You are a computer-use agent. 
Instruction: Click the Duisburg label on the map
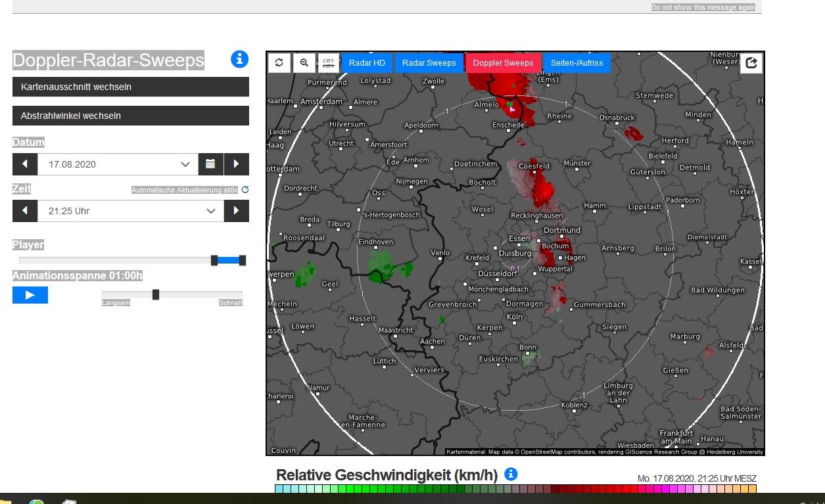(x=515, y=253)
